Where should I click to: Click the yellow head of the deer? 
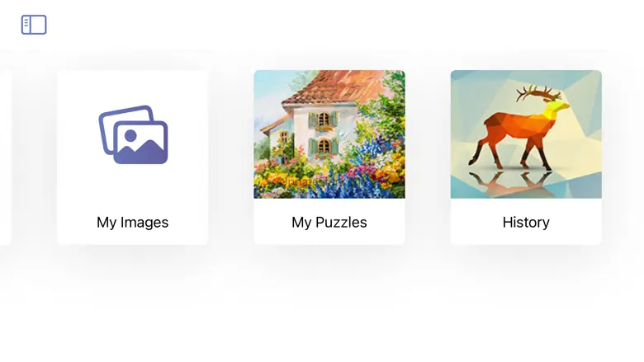(557, 107)
